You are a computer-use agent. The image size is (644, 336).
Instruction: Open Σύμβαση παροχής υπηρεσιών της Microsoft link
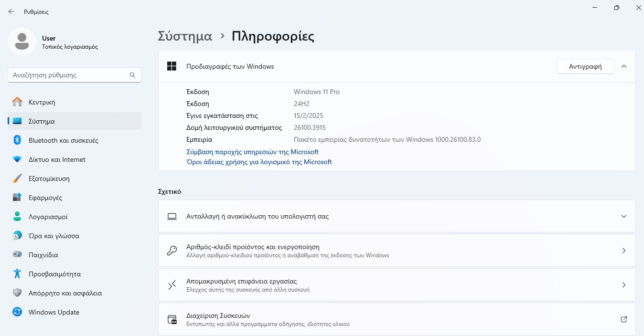[252, 152]
